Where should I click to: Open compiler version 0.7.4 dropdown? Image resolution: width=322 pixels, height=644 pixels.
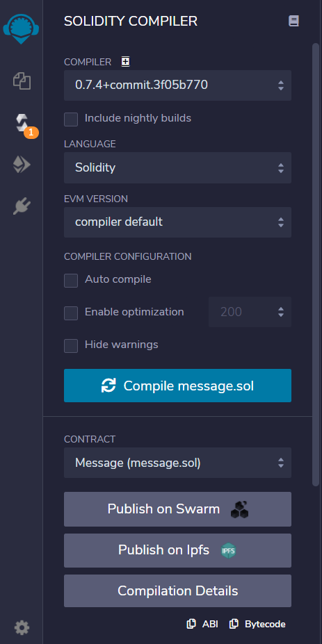point(177,85)
